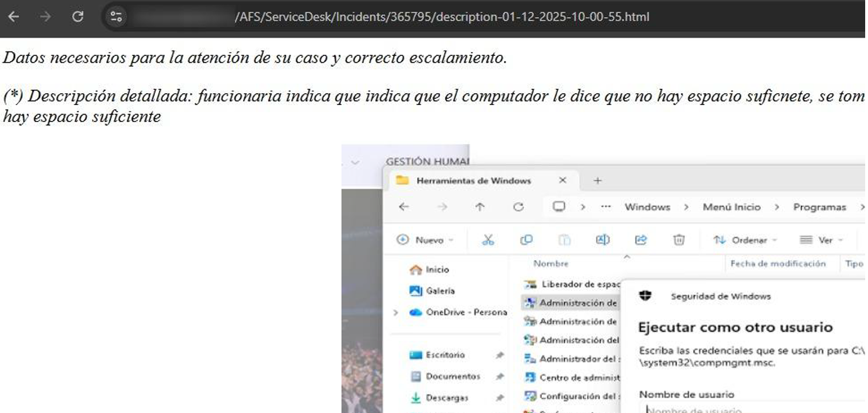Close the Herramientas de Windows tab

point(562,181)
